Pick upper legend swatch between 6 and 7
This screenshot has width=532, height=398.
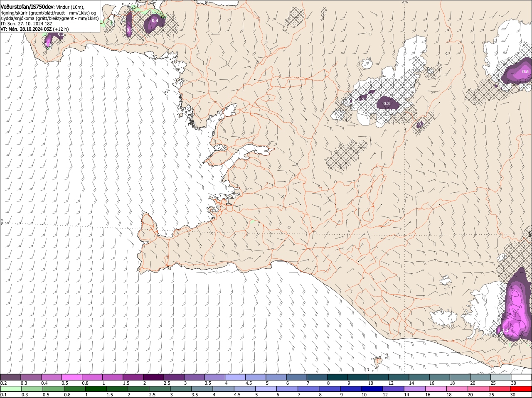[296, 377]
